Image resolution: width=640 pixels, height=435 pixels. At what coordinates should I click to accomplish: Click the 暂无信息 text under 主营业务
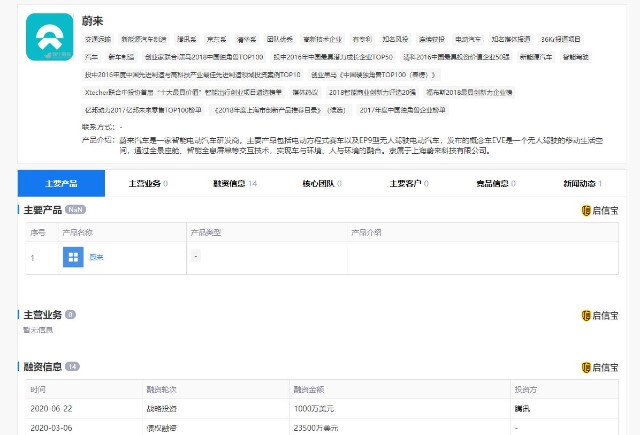[38, 330]
